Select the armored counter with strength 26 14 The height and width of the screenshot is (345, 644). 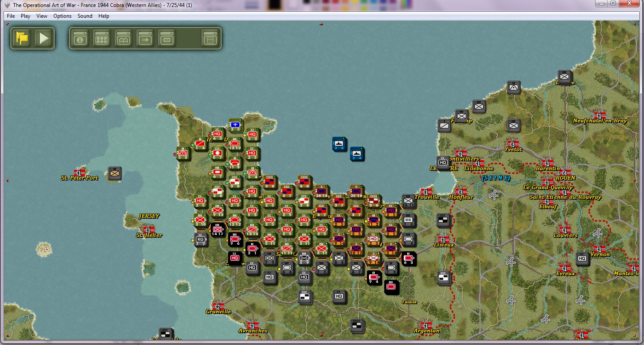(322, 192)
